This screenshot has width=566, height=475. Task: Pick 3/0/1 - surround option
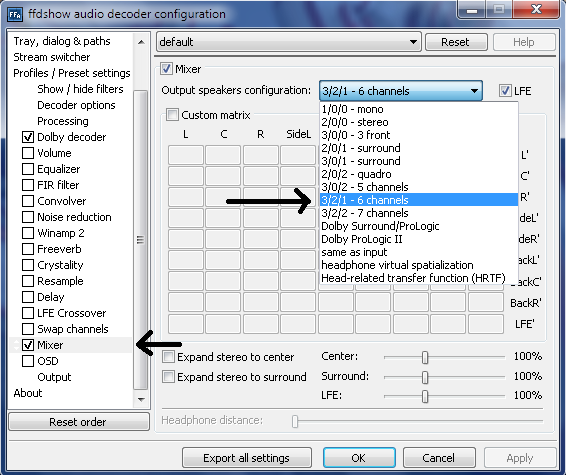coord(419,161)
